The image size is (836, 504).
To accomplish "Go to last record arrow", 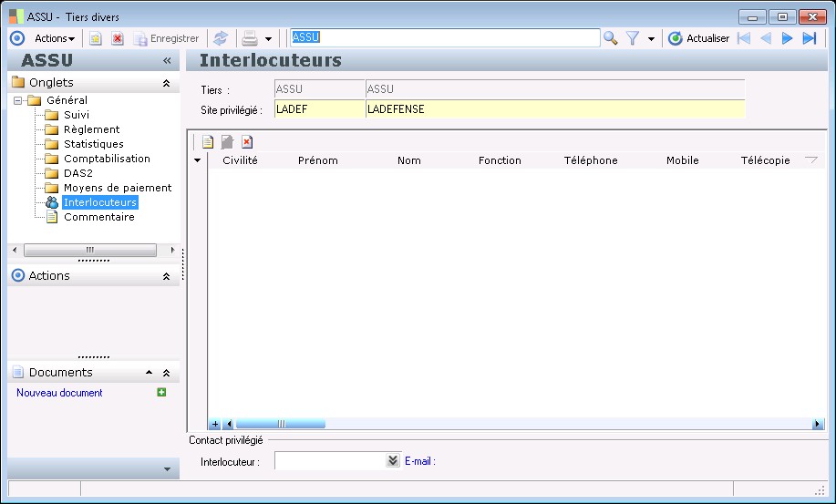I will 810,38.
